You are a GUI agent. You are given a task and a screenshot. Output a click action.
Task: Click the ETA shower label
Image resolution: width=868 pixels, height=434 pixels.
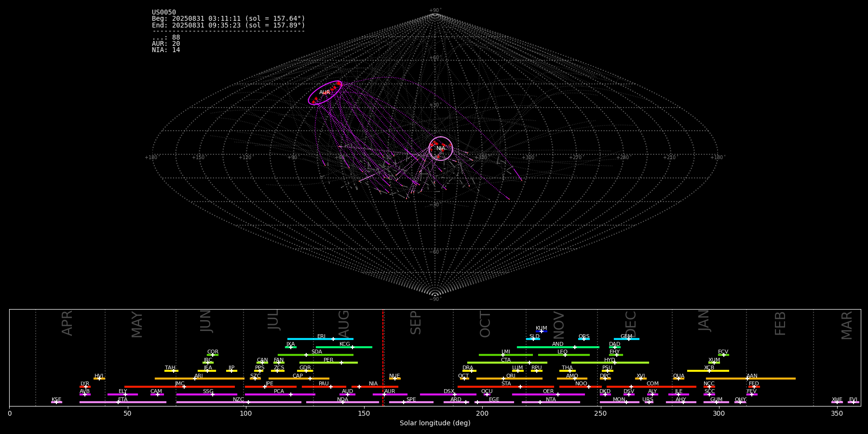(123, 400)
